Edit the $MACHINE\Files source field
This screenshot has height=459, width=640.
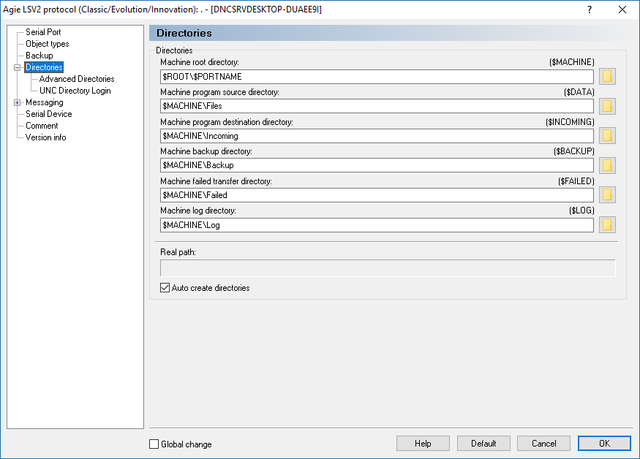pos(377,106)
